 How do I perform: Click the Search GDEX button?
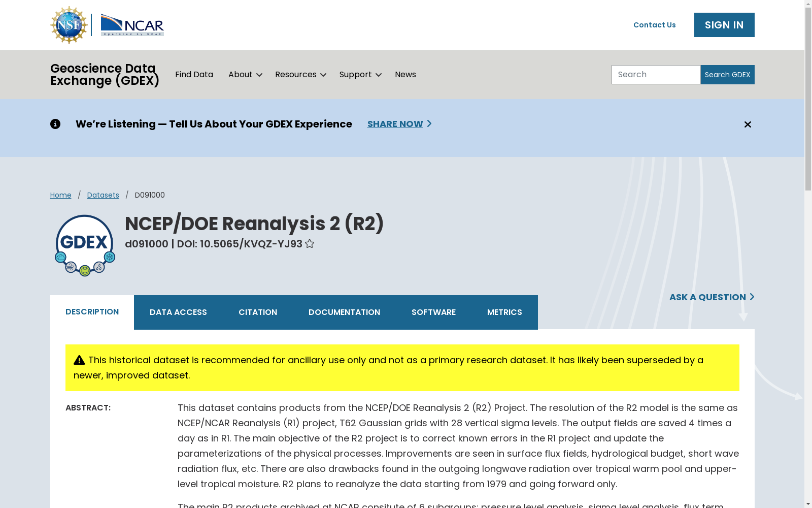[727, 75]
